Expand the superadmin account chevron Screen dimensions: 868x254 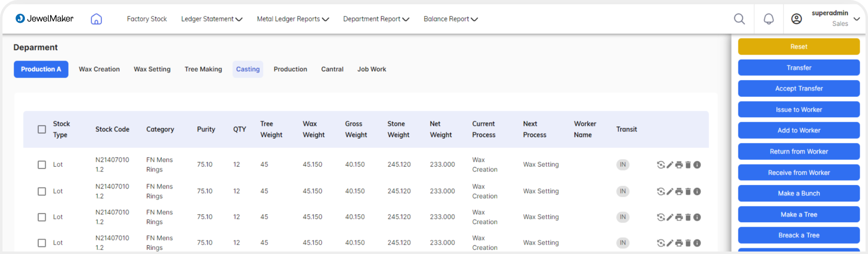pos(857,19)
